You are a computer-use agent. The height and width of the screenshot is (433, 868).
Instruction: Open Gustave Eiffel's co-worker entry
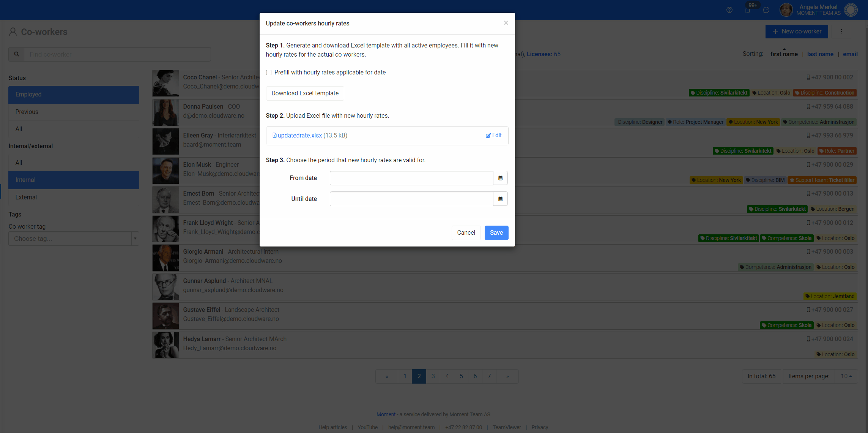coord(505,316)
